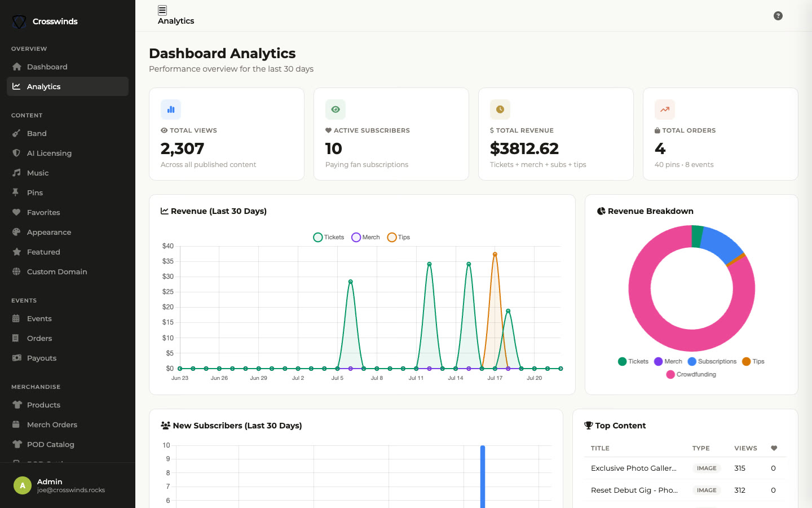This screenshot has width=812, height=508.
Task: Click Reset Debut Gig content title
Action: [x=634, y=490]
